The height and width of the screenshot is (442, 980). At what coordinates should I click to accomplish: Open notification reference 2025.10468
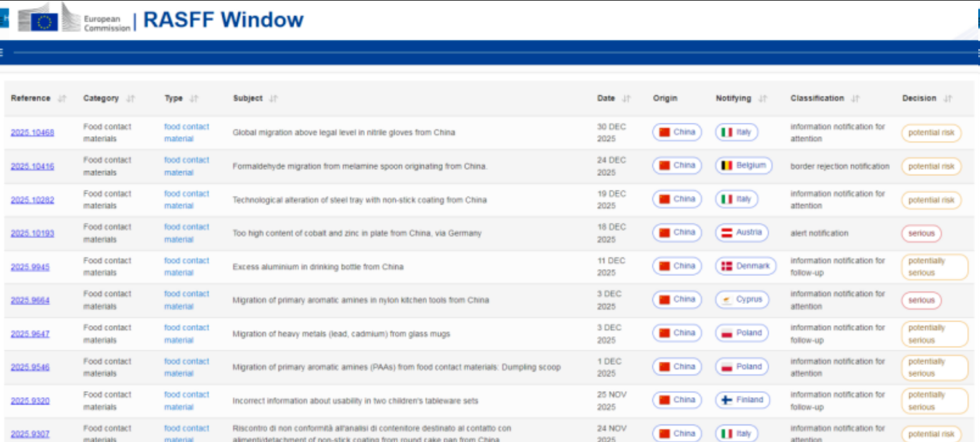(32, 133)
